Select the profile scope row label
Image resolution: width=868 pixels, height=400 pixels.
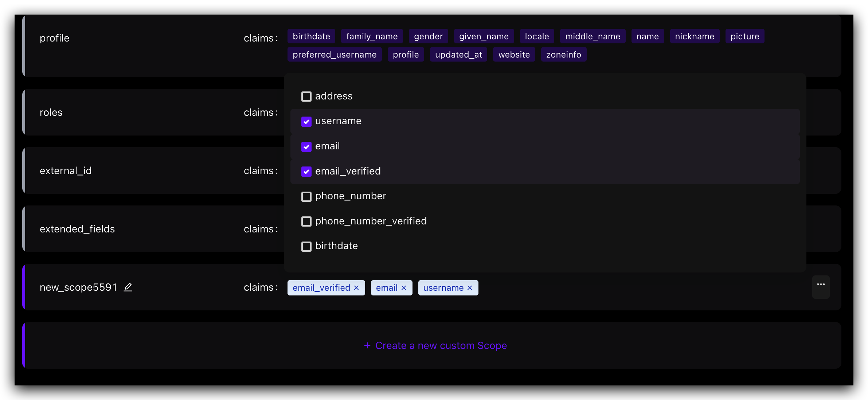[54, 38]
